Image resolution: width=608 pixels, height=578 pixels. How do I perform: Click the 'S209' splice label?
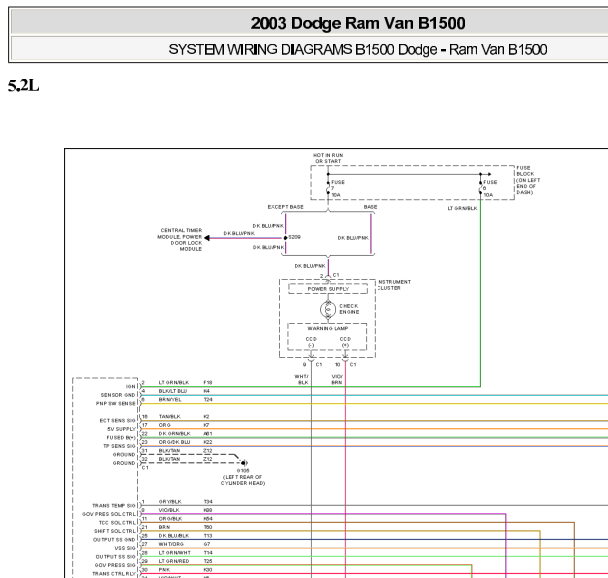tap(294, 237)
